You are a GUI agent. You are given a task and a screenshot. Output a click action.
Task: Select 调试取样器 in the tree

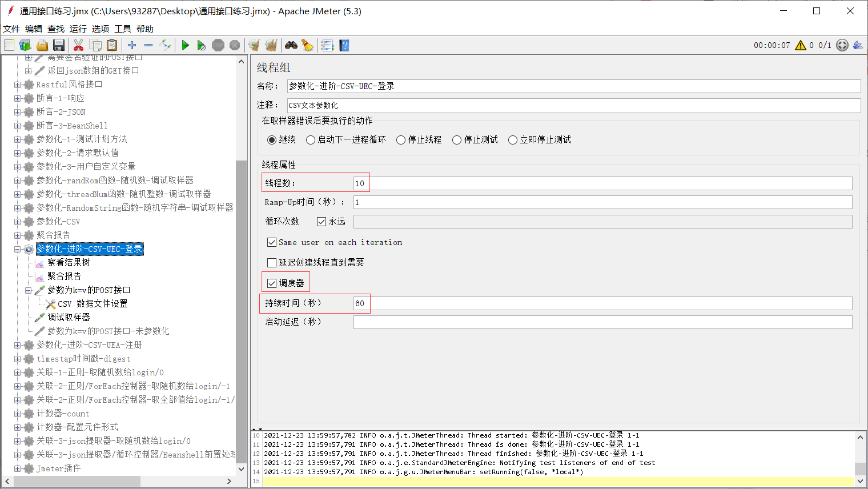pos(69,318)
